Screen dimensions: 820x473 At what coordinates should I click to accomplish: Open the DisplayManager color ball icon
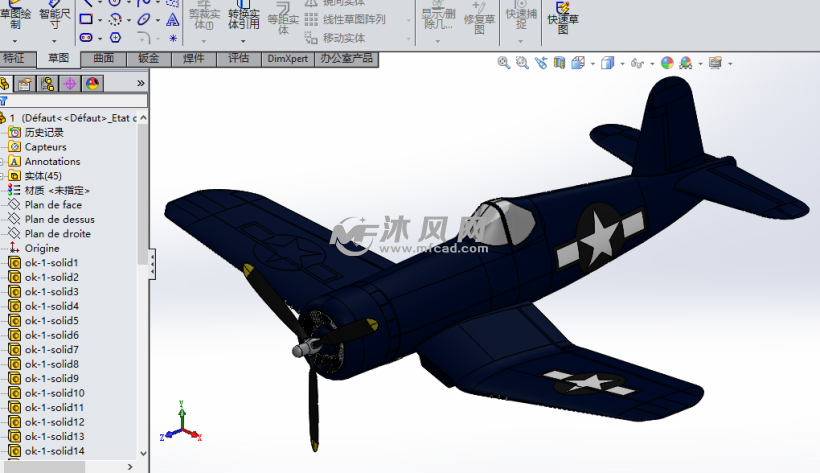pos(92,84)
